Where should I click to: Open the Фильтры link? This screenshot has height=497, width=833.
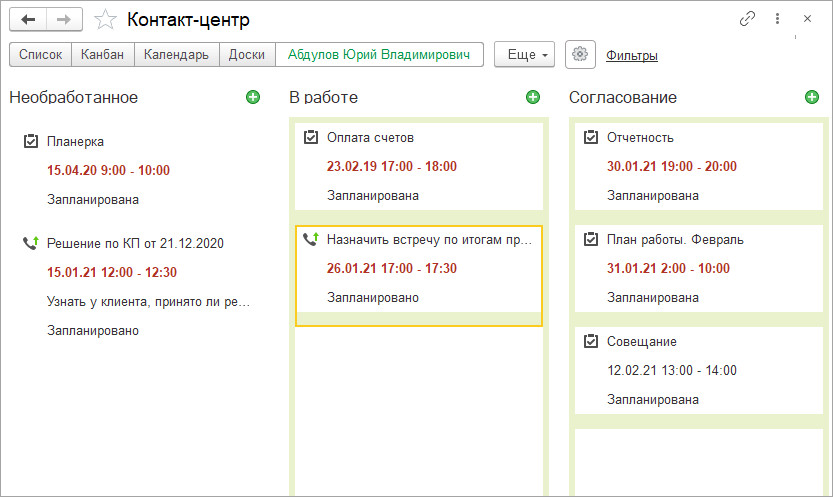pyautogui.click(x=632, y=55)
